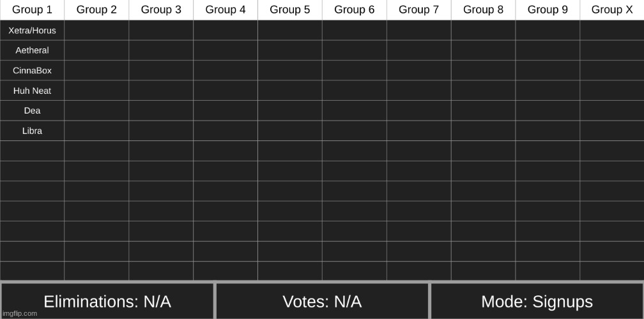Click the Mode: Signups panel
This screenshot has width=644, height=319.
point(537,302)
